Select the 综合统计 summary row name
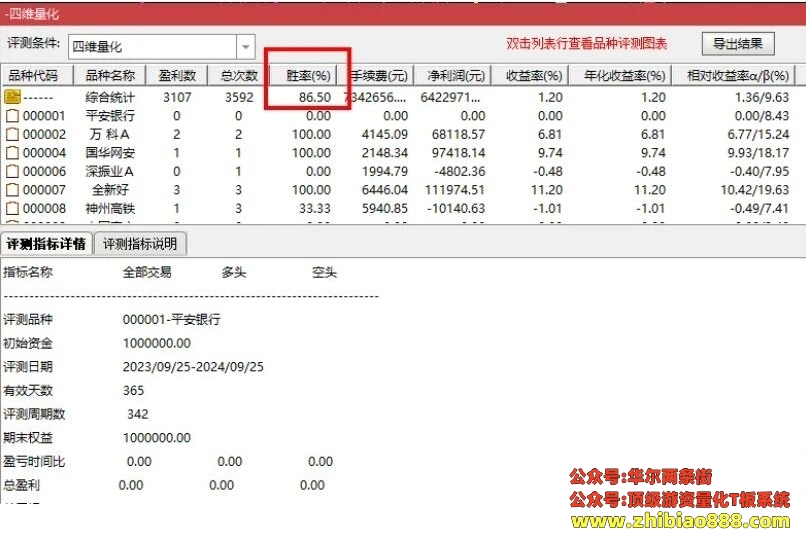 coord(110,97)
